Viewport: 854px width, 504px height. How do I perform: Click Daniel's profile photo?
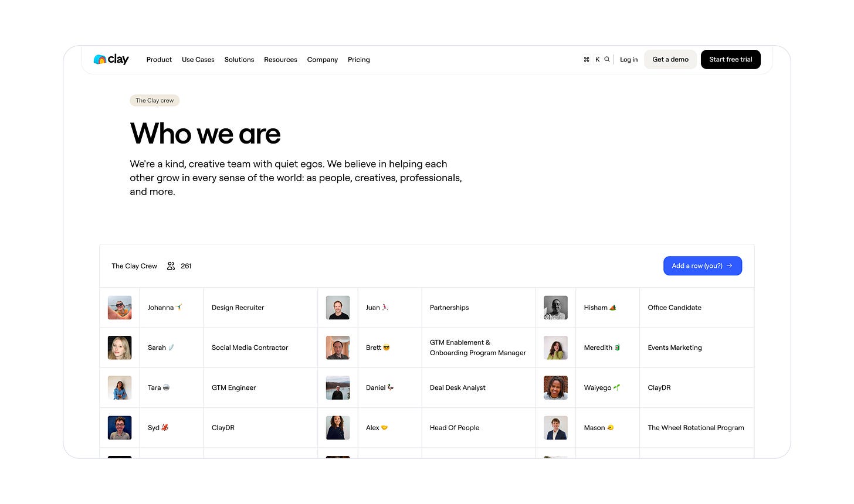(x=338, y=387)
